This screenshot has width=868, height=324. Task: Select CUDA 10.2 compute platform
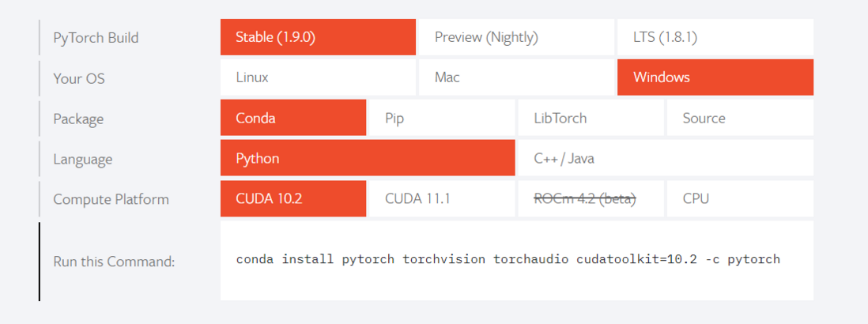292,198
